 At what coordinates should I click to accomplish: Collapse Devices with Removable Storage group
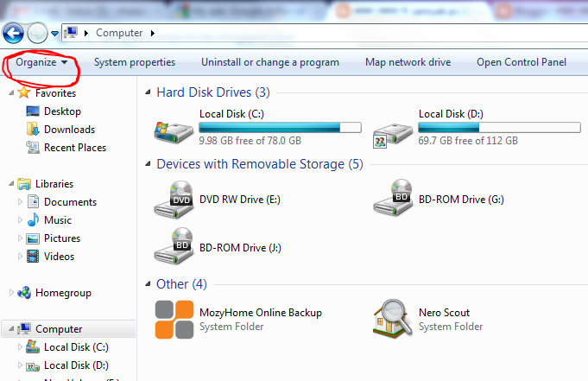149,163
